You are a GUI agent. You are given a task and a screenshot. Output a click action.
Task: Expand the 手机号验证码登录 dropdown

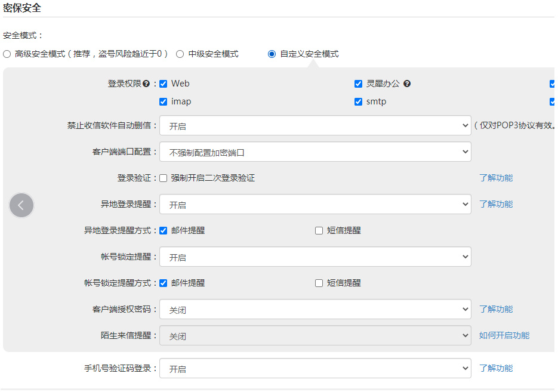click(x=315, y=368)
